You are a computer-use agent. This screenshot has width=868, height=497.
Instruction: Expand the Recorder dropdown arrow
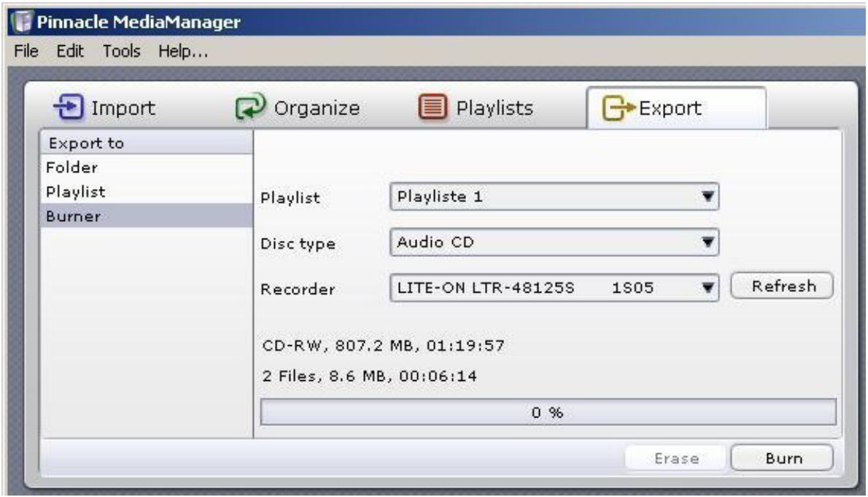coord(707,288)
